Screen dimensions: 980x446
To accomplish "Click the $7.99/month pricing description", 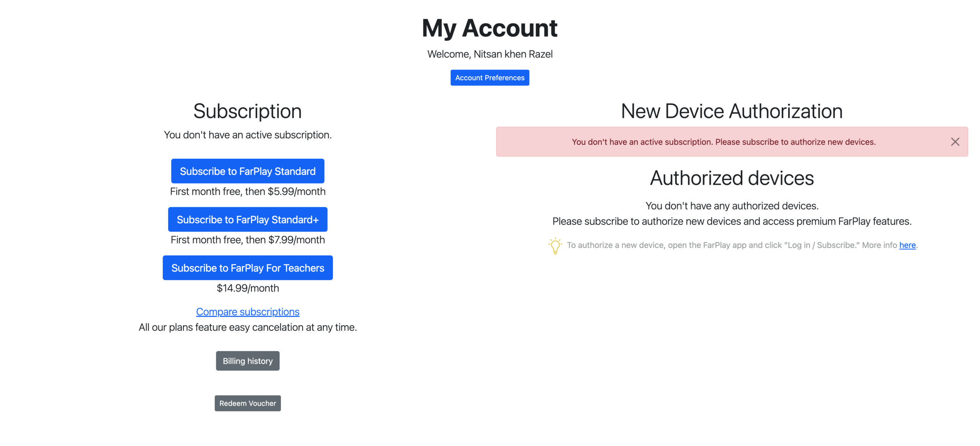I will (247, 240).
